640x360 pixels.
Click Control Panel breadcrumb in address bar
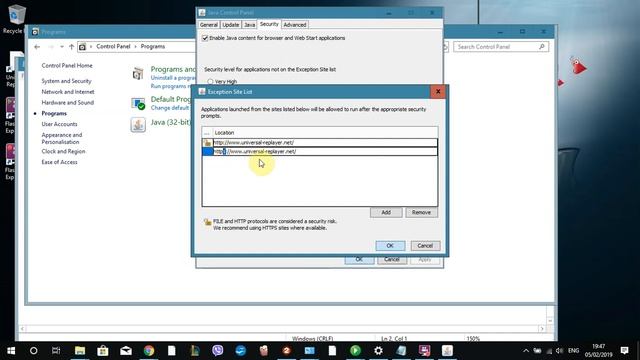tap(113, 47)
